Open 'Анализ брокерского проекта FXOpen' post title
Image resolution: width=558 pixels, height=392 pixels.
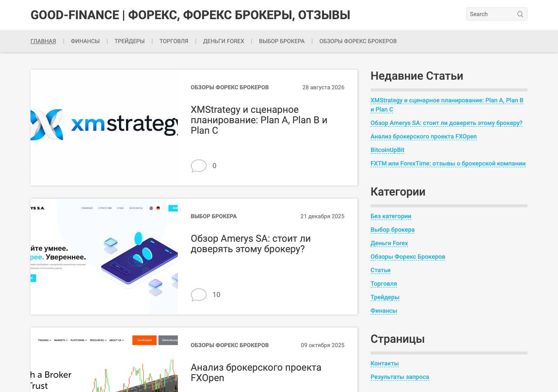click(256, 372)
